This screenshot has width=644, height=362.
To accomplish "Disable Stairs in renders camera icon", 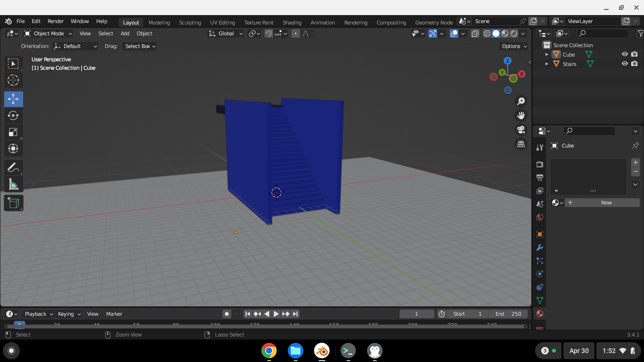I will [x=635, y=64].
